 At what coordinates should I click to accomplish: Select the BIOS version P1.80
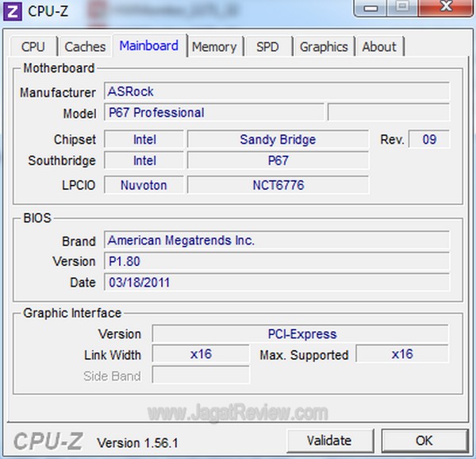click(x=277, y=261)
